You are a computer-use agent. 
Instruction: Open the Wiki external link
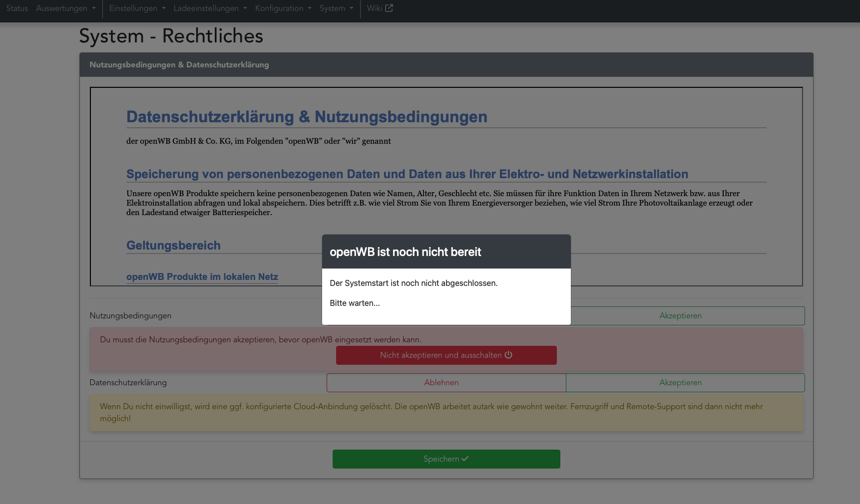[380, 8]
